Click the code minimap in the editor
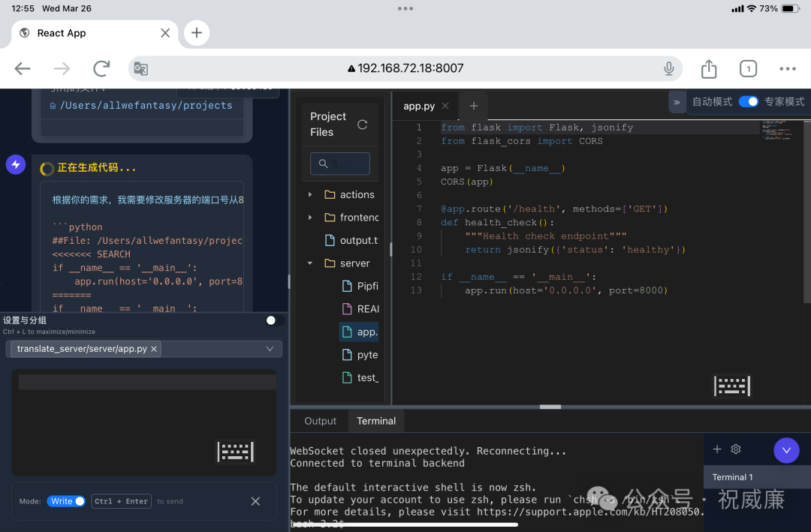This screenshot has width=811, height=532. pyautogui.click(x=779, y=131)
